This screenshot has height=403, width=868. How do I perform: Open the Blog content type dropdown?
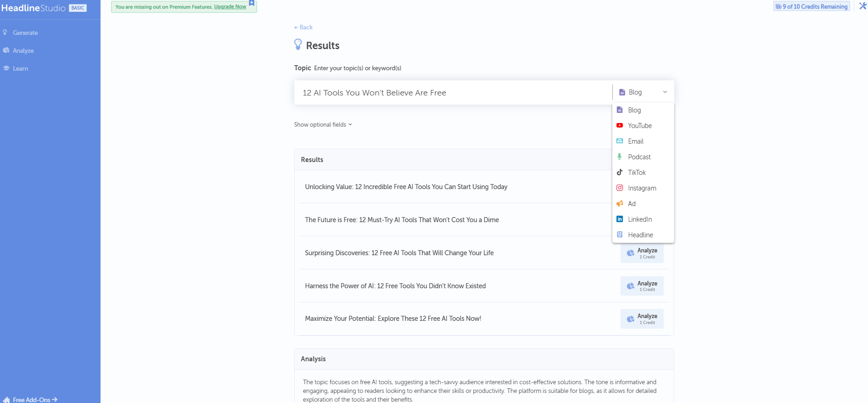(643, 92)
